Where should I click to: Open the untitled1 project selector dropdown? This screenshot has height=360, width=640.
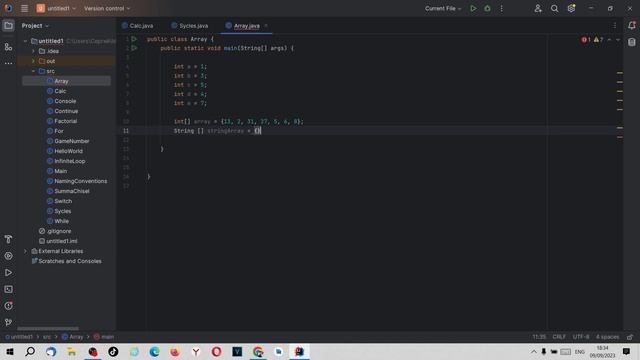(x=56, y=8)
